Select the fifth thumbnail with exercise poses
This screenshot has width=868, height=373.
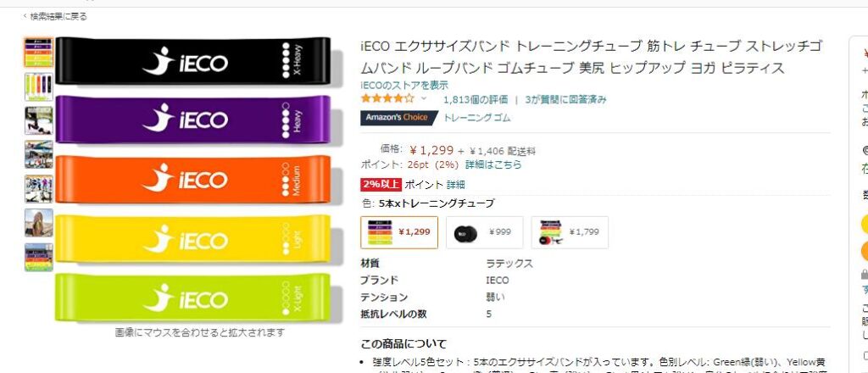click(39, 189)
